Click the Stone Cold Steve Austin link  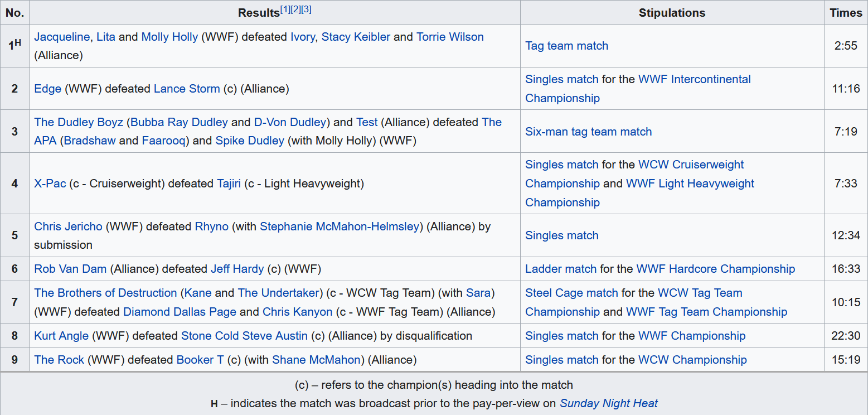click(244, 336)
